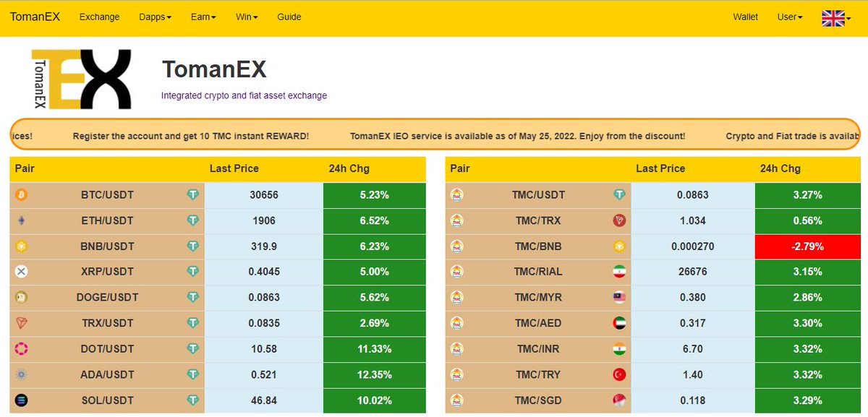
Task: Click the TMC coin icon in TMC/SGD row
Action: point(457,400)
